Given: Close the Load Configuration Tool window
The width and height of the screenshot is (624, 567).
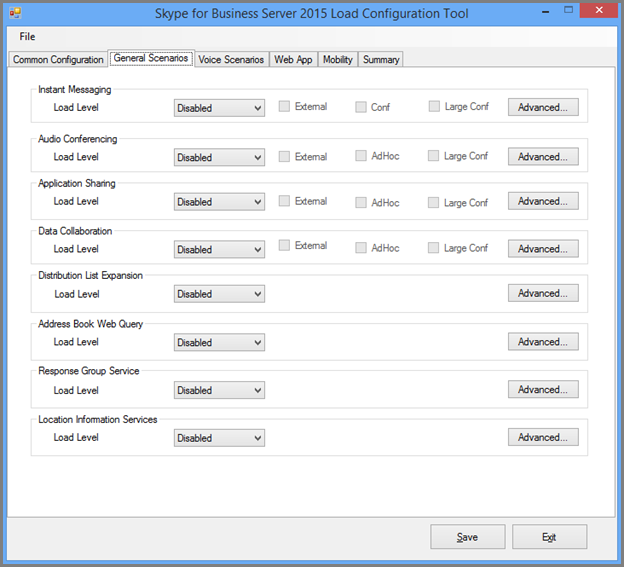Looking at the screenshot, I should (599, 10).
